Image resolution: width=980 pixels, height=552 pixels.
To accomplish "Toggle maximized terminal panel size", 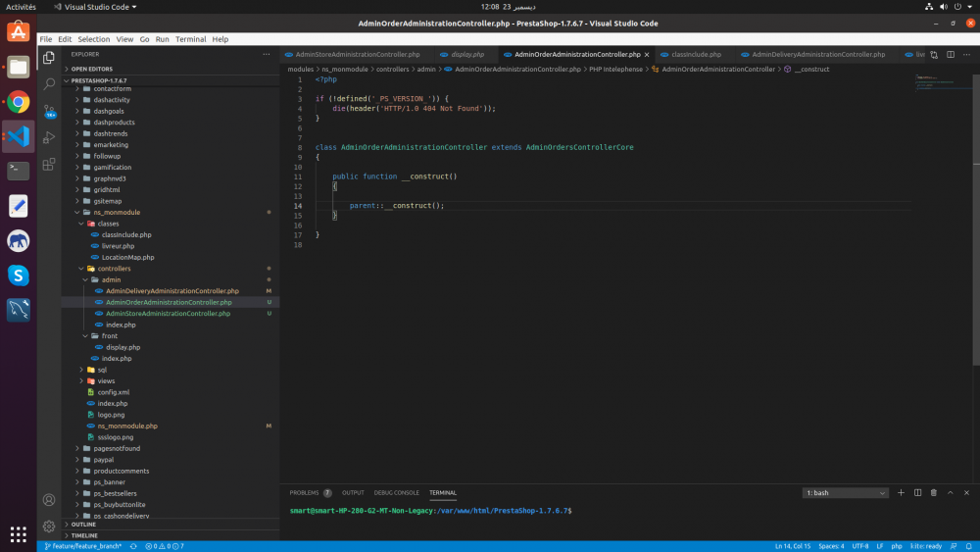I will [949, 492].
